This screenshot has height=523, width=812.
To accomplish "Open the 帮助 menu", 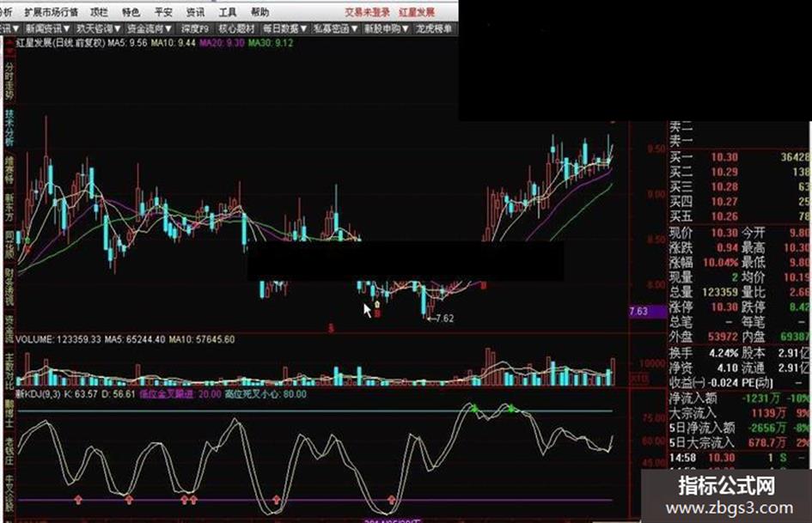I will [260, 11].
